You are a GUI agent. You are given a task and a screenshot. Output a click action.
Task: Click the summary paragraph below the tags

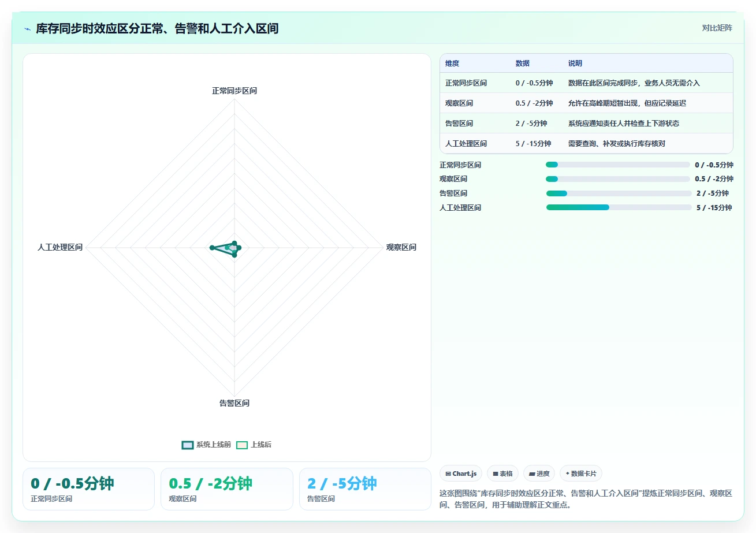tap(586, 500)
